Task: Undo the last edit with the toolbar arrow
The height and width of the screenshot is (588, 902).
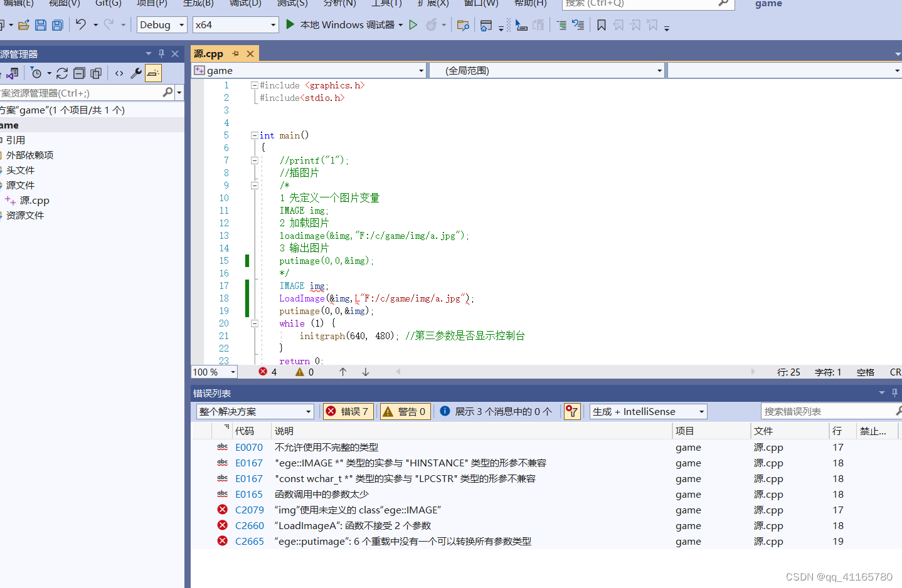Action: click(x=81, y=24)
